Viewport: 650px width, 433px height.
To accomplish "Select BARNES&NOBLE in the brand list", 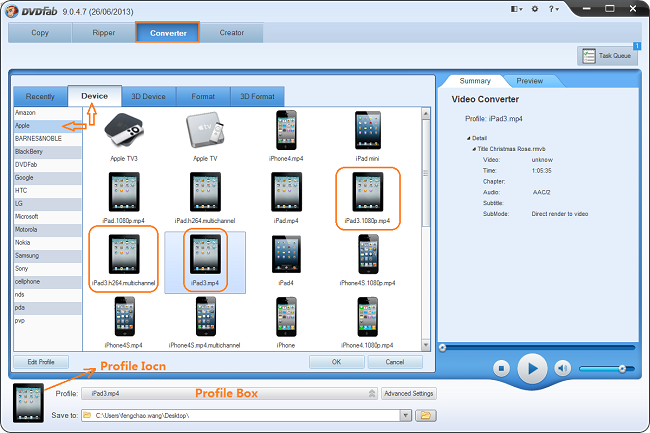I will coord(48,138).
